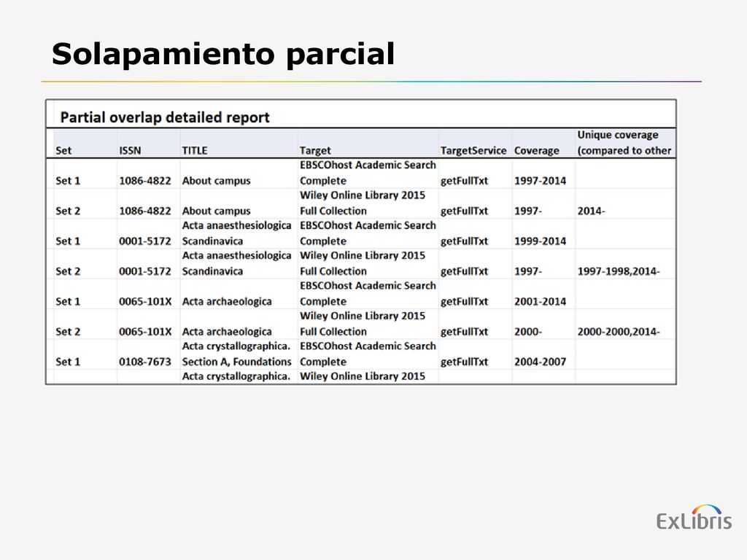
Task: Click the ExLibris logo
Action: coord(694,518)
